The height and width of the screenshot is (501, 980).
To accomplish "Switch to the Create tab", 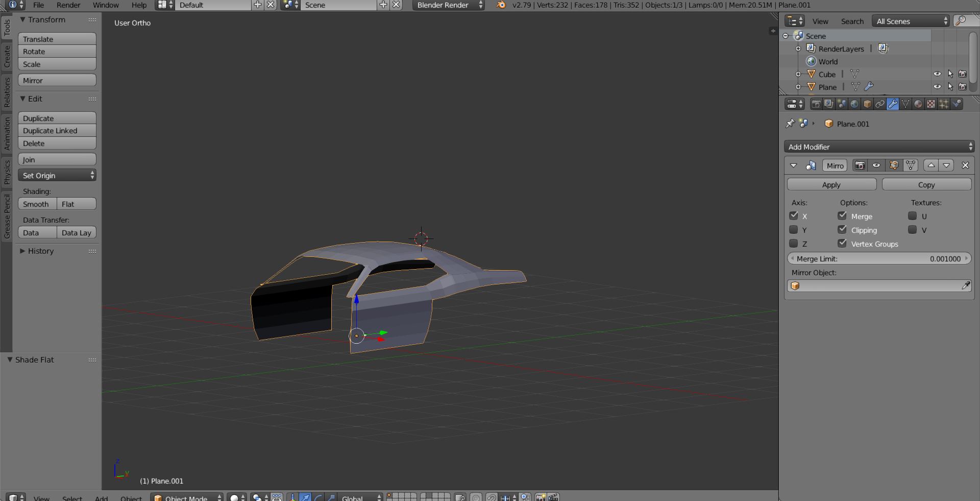I will (x=7, y=56).
